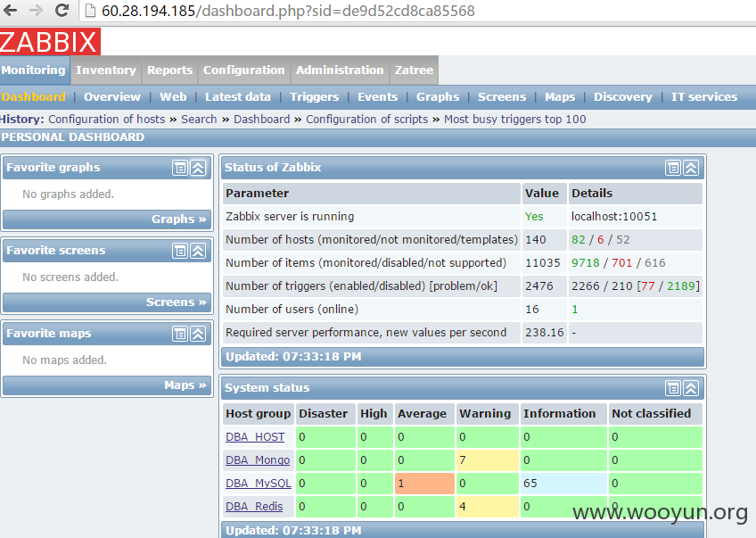Open the Zatree main tab
The image size is (756, 538).
(415, 70)
